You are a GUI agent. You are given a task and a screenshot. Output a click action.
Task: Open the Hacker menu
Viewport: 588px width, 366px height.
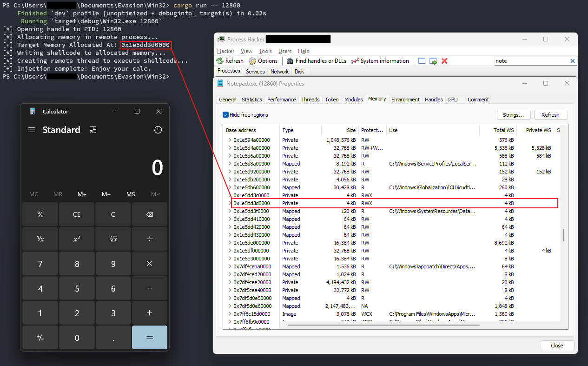(225, 51)
